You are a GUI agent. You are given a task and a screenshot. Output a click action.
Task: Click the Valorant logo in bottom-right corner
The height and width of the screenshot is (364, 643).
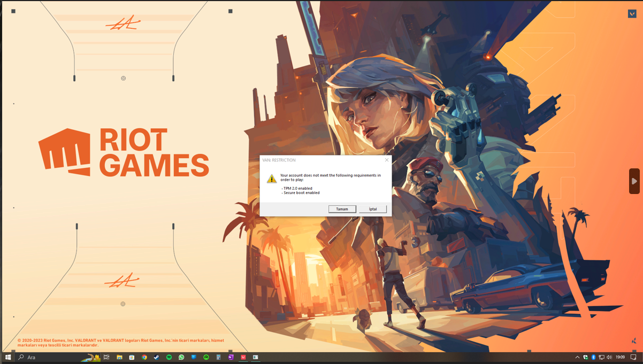pos(634,340)
